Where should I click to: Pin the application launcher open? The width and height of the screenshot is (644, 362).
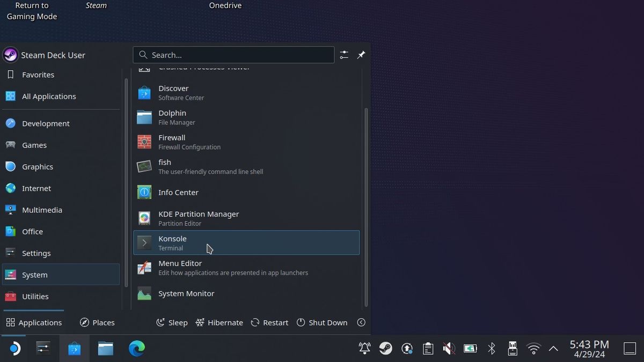click(361, 55)
